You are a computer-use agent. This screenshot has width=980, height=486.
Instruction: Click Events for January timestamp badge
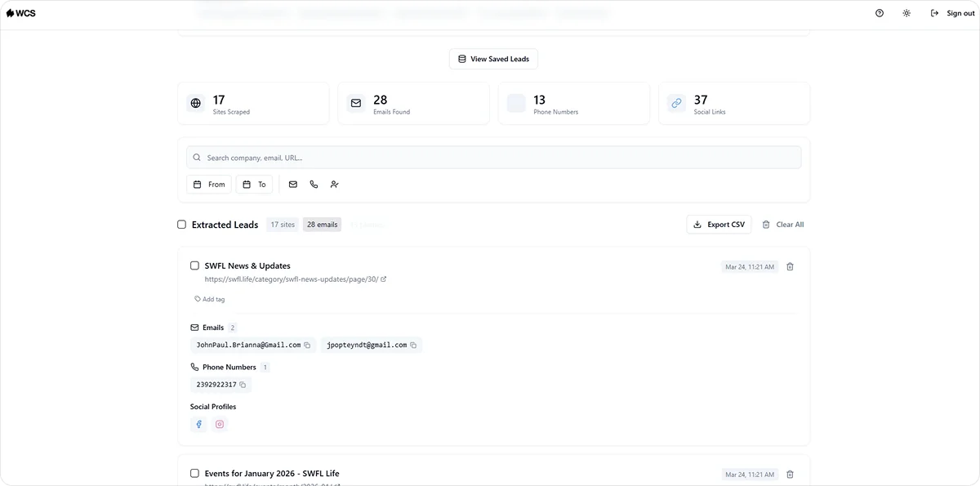[750, 474]
